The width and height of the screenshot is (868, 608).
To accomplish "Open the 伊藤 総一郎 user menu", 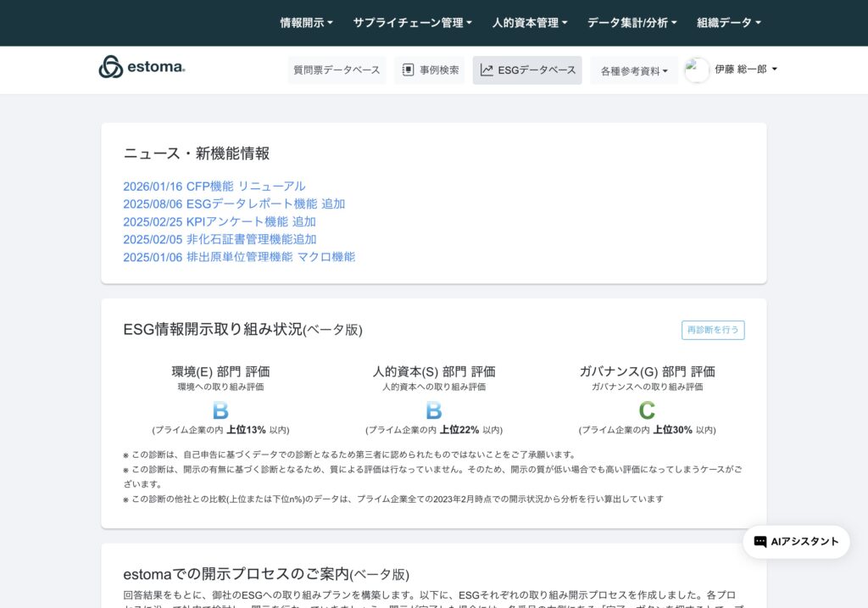I will [746, 70].
